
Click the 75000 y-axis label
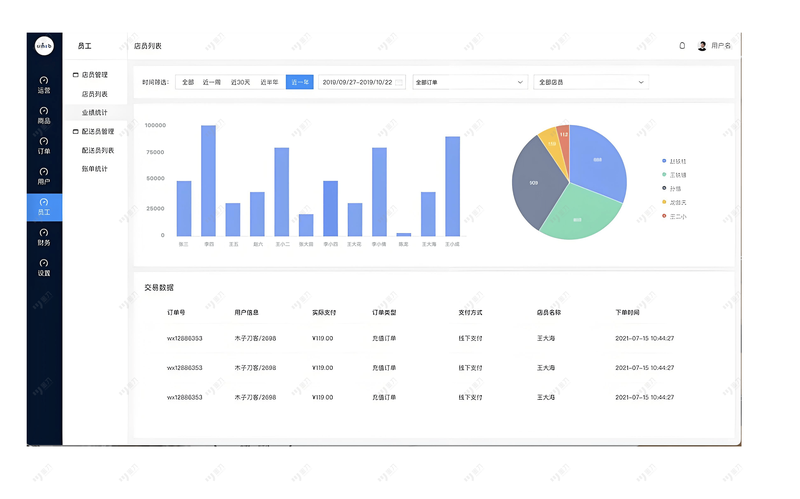(156, 152)
